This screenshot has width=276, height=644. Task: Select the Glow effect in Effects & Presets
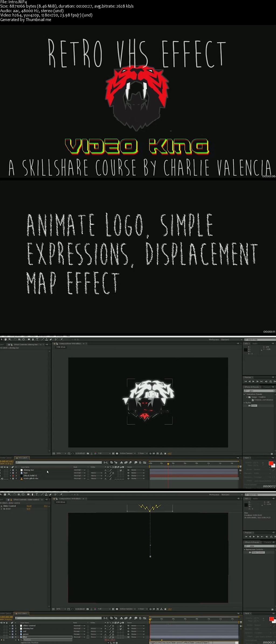(254, 406)
